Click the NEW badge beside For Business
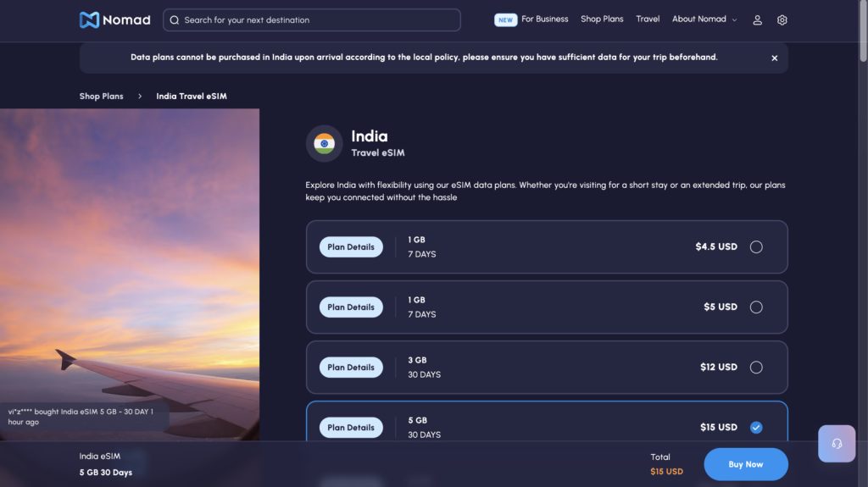Viewport: 868px width, 487px height. (506, 19)
